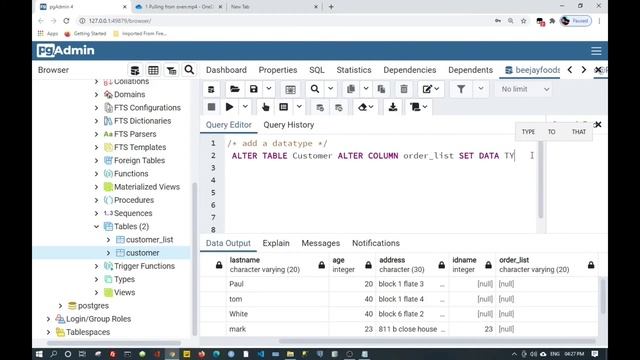Switch to the Properties tab
This screenshot has width=640, height=360.
tap(278, 70)
